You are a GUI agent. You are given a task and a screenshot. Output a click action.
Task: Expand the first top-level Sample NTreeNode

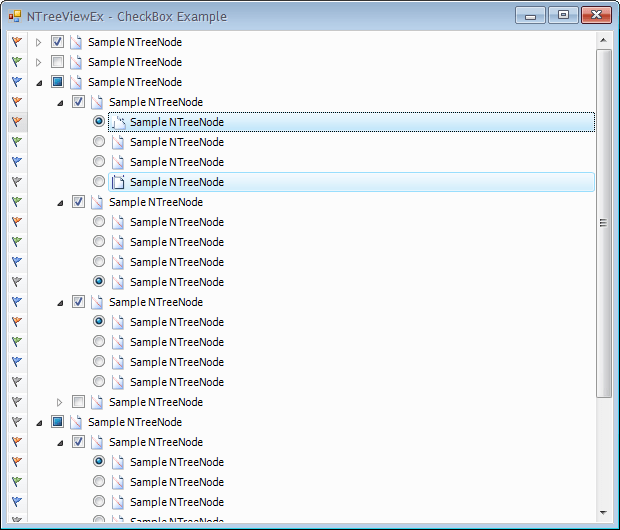[39, 42]
